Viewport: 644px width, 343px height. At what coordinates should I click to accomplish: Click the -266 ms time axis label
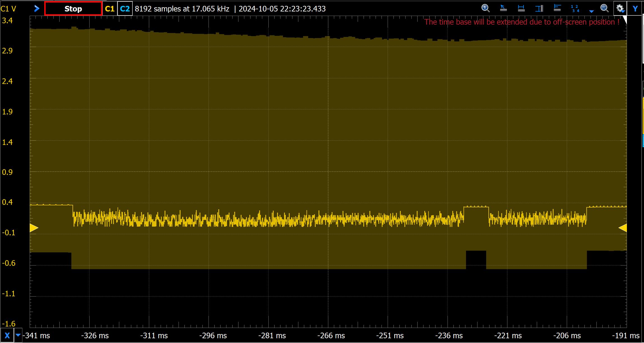(331, 335)
